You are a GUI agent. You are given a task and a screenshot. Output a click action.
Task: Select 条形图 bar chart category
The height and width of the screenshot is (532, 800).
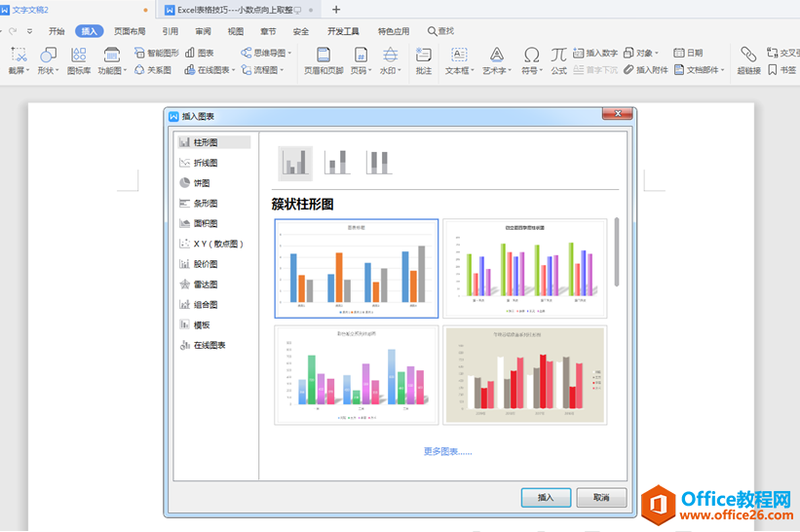[213, 203]
